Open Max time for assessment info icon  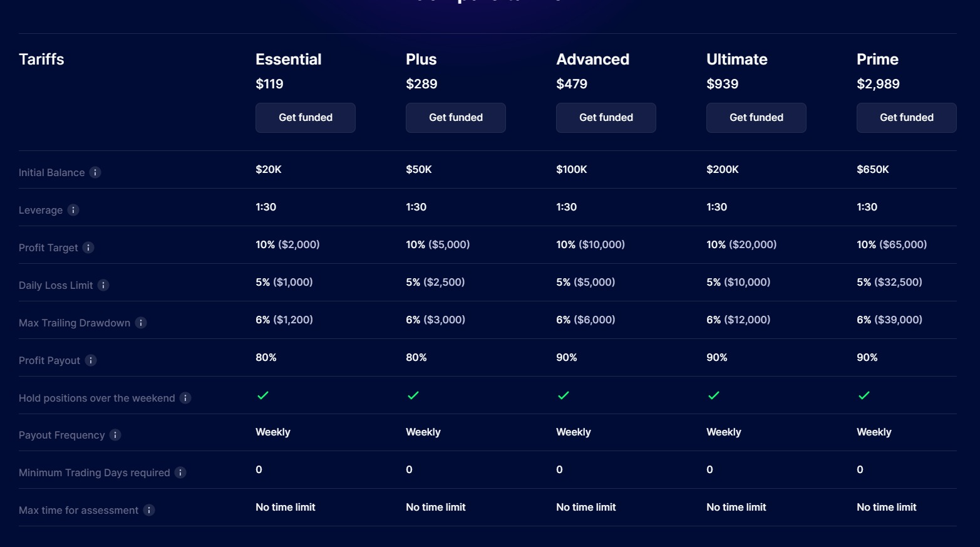149,510
